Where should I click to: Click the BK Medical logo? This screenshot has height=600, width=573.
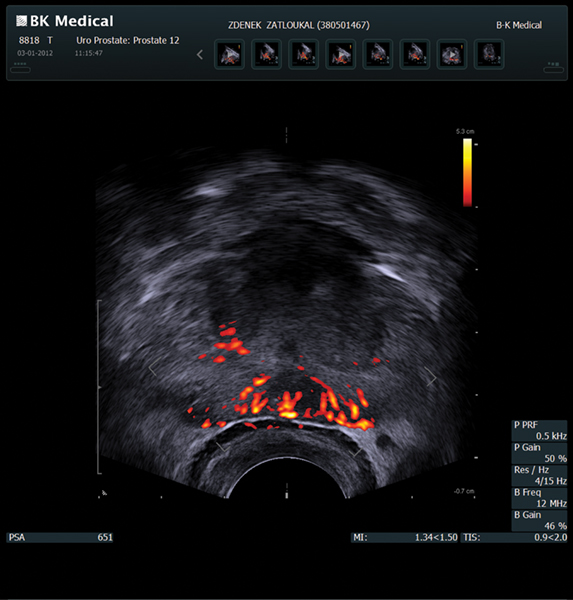coord(65,21)
